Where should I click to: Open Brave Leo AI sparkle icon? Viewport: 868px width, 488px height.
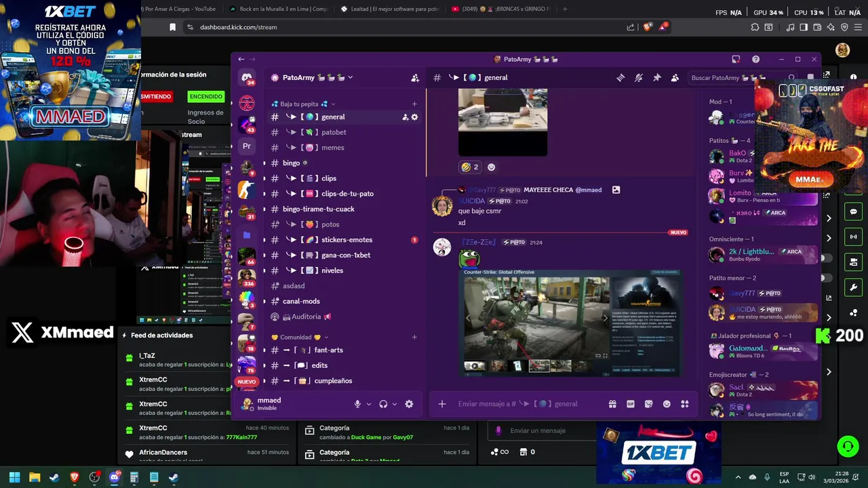831,27
